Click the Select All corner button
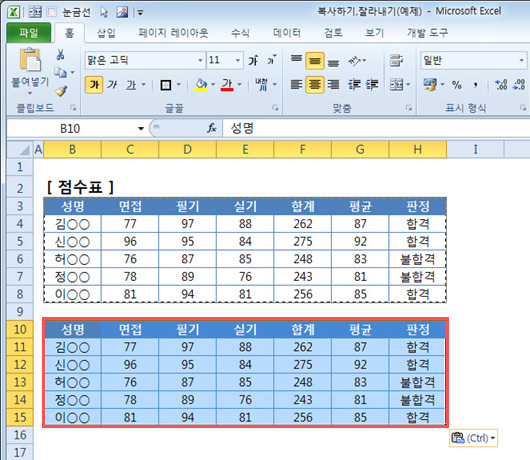This screenshot has height=460, width=530. (20, 150)
